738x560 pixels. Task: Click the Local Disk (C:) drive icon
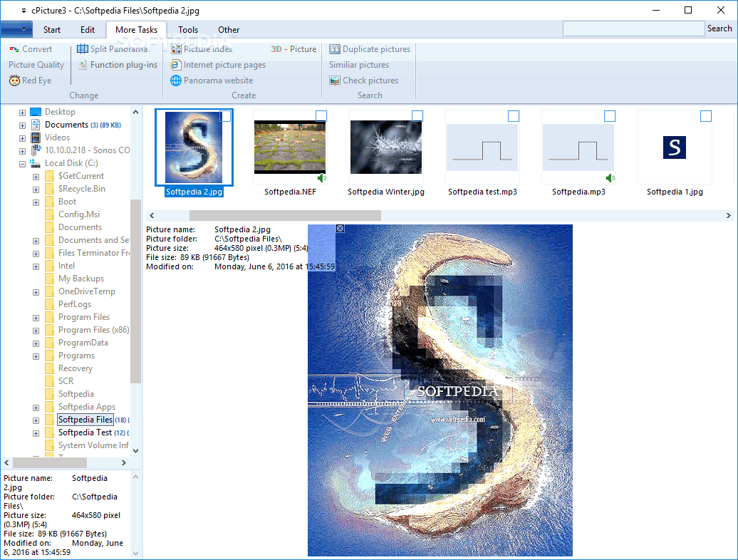click(x=36, y=163)
